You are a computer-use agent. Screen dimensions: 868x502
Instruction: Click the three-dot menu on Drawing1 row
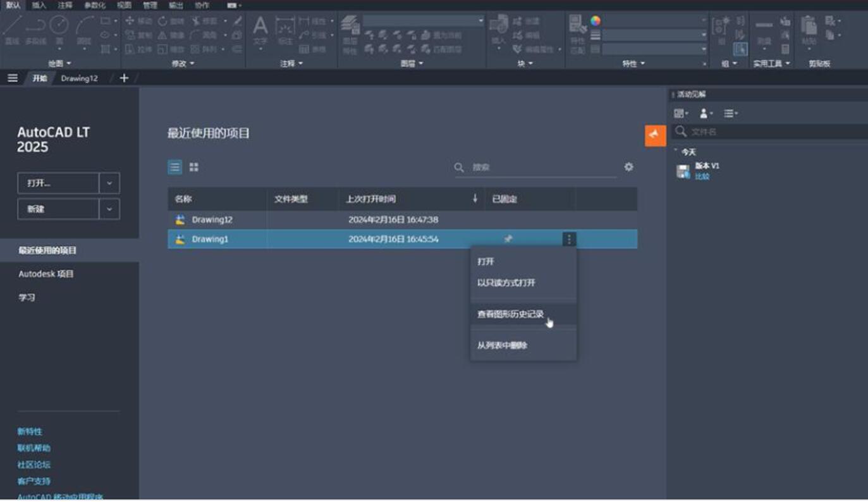click(569, 239)
